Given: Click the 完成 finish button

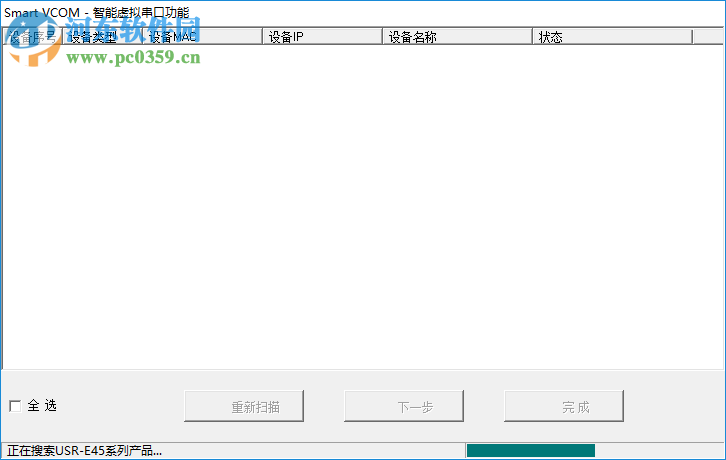Looking at the screenshot, I should pyautogui.click(x=564, y=406).
